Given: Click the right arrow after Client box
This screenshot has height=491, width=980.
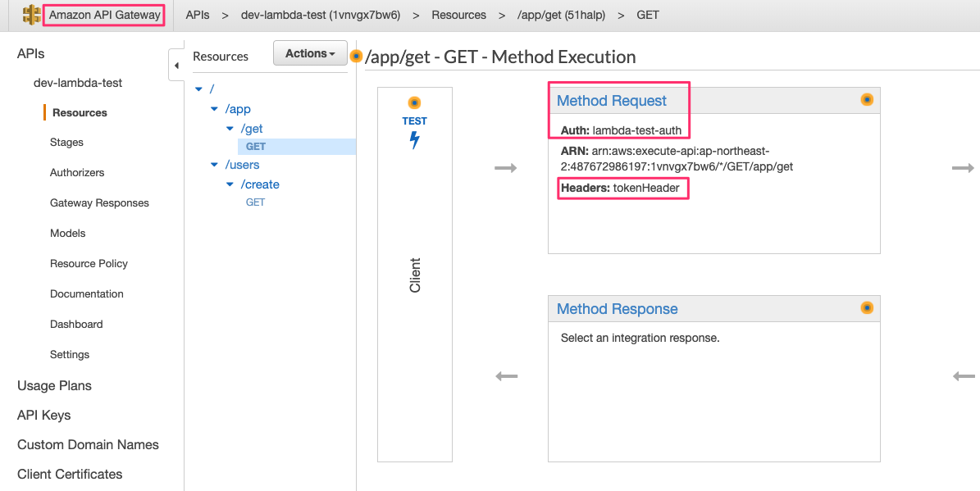Looking at the screenshot, I should click(x=506, y=167).
